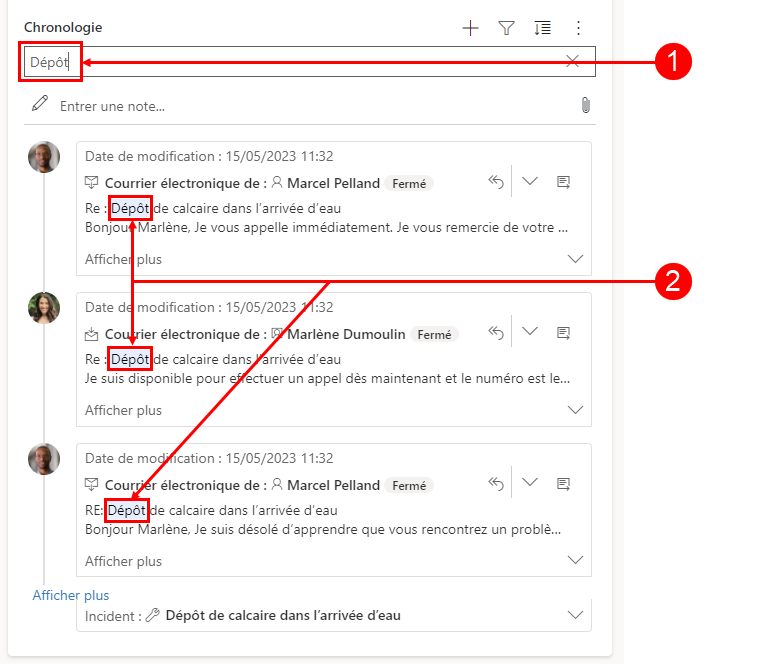Screen dimensions: 769x664
Task: Click the search field containing Dépôt
Action: coord(309,61)
